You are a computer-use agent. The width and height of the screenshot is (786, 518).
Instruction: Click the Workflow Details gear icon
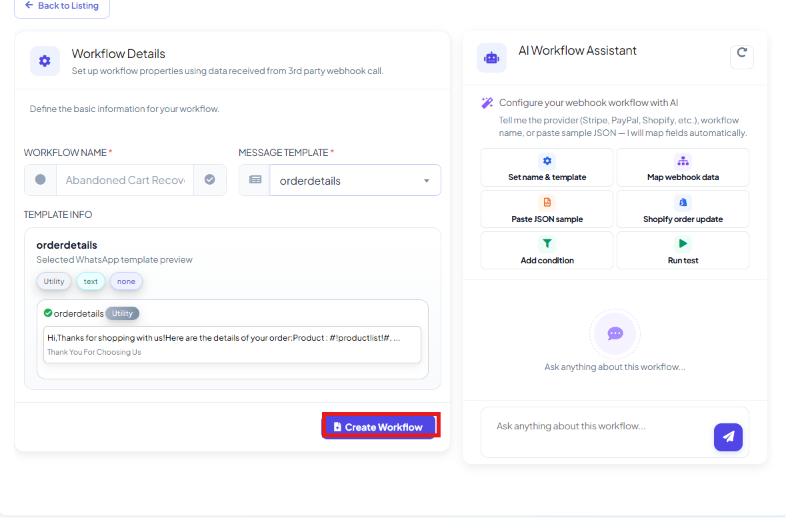click(x=45, y=61)
